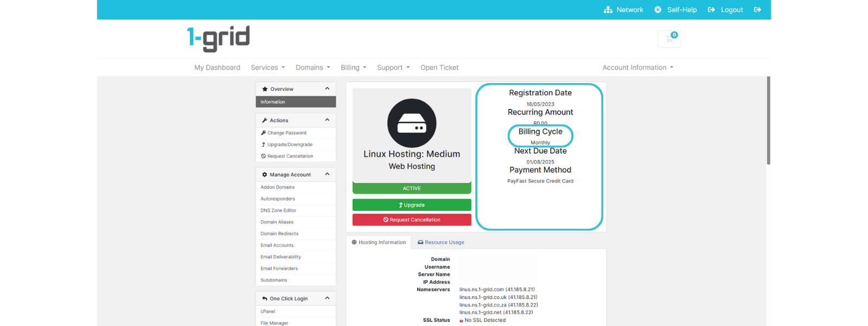Viewport: 868px width, 326px height.
Task: Click the Self-Help lifebuoy icon
Action: pos(658,10)
